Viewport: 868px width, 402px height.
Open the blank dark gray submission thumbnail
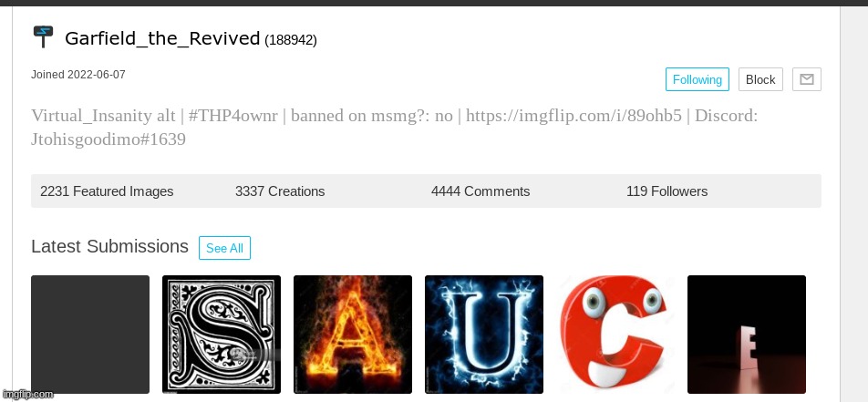click(90, 334)
